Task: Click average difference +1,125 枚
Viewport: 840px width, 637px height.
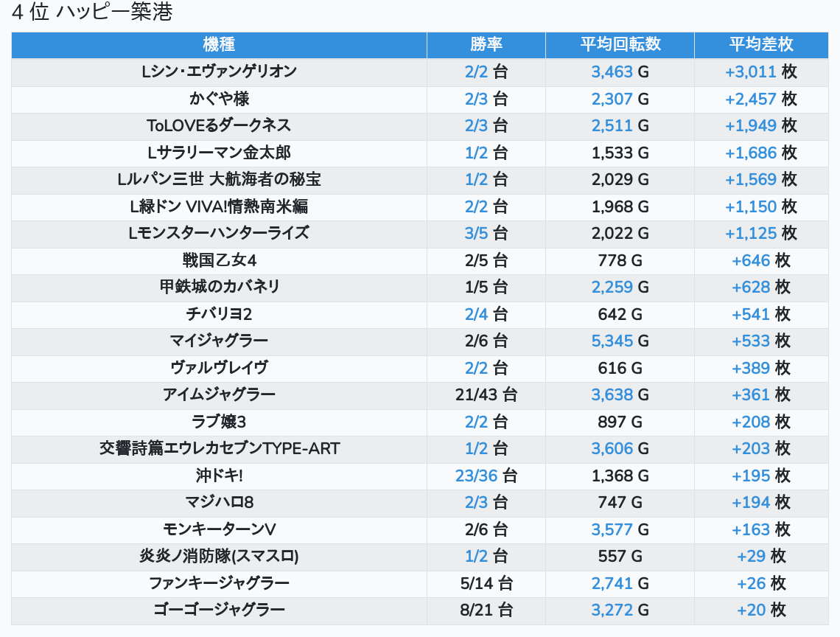Action: [761, 233]
